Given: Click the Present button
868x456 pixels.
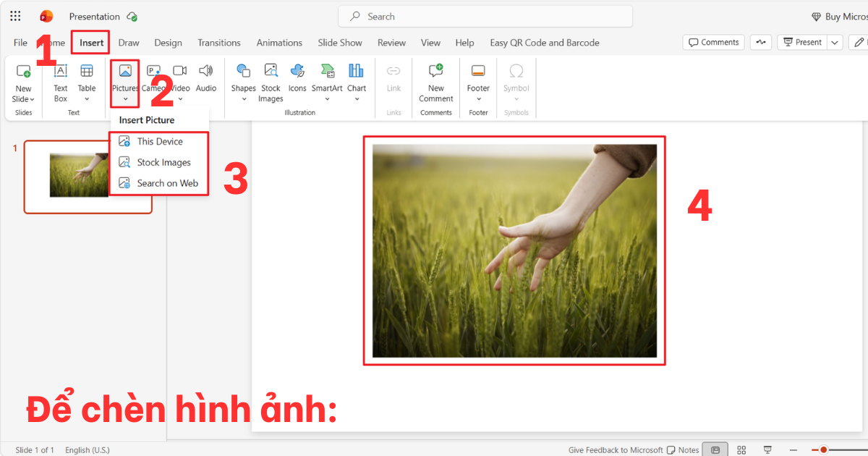Looking at the screenshot, I should [802, 42].
